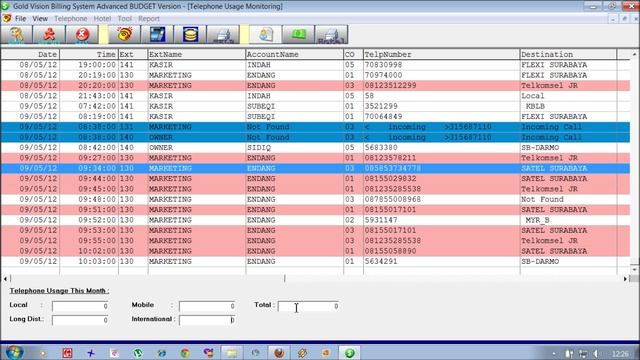
Task: Click the AccountName column header
Action: pyautogui.click(x=294, y=54)
